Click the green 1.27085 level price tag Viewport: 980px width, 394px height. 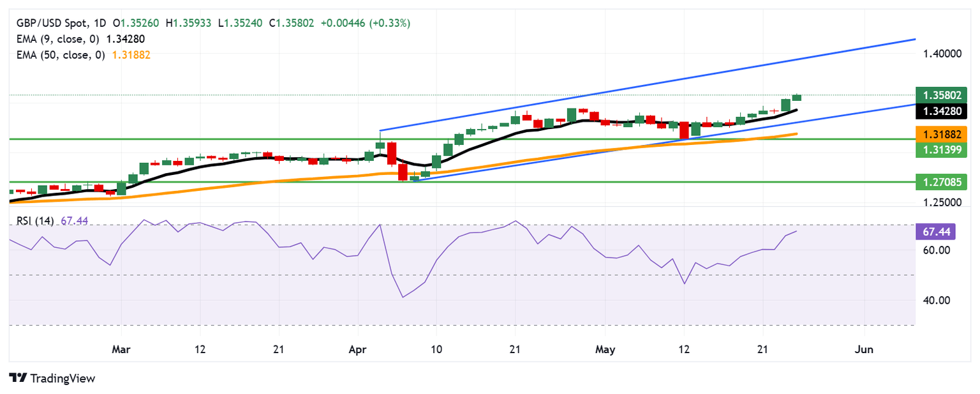[x=941, y=181]
